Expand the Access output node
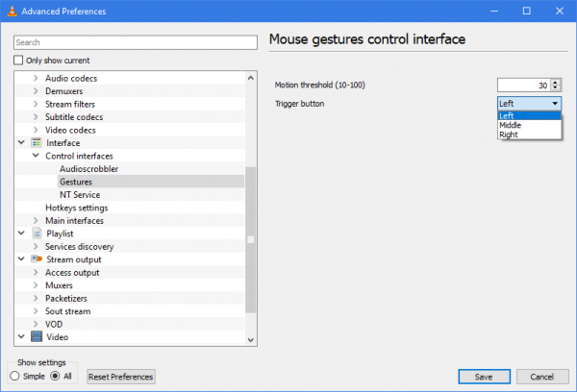 tap(36, 272)
